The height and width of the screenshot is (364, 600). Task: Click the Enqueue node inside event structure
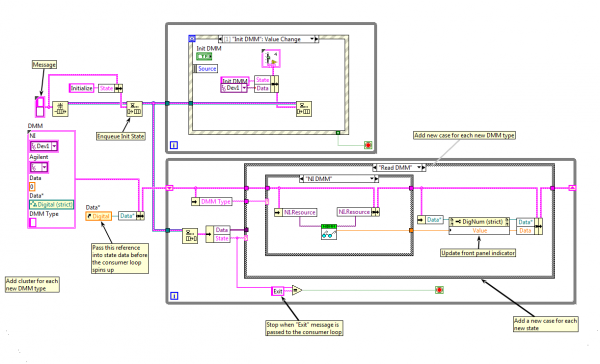(x=304, y=109)
